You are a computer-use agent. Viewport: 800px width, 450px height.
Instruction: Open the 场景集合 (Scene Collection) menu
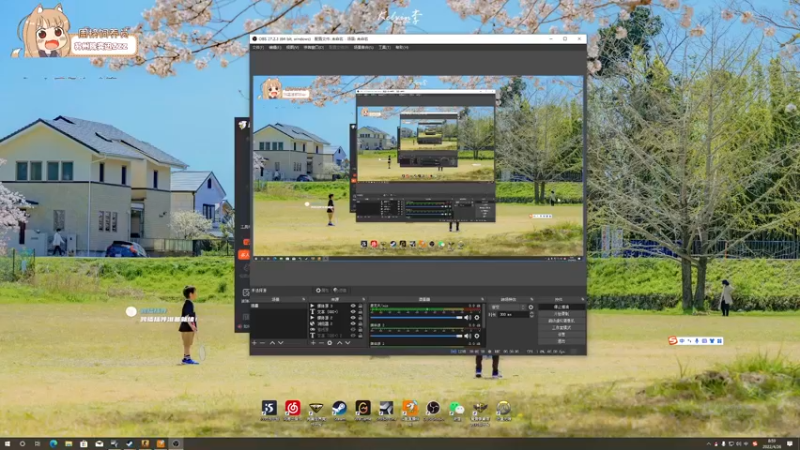(x=363, y=47)
